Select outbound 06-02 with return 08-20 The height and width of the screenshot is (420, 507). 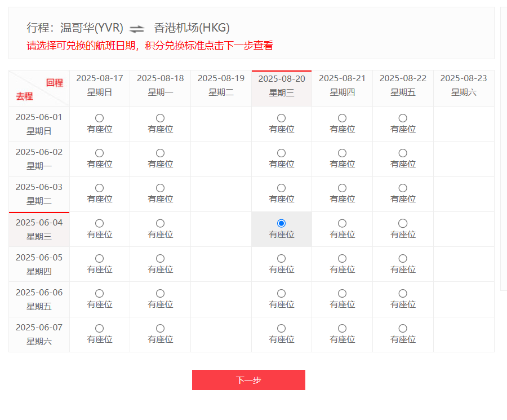pos(281,153)
